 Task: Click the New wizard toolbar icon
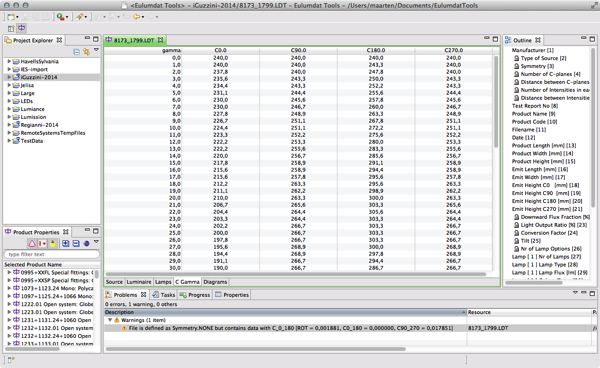pos(11,17)
